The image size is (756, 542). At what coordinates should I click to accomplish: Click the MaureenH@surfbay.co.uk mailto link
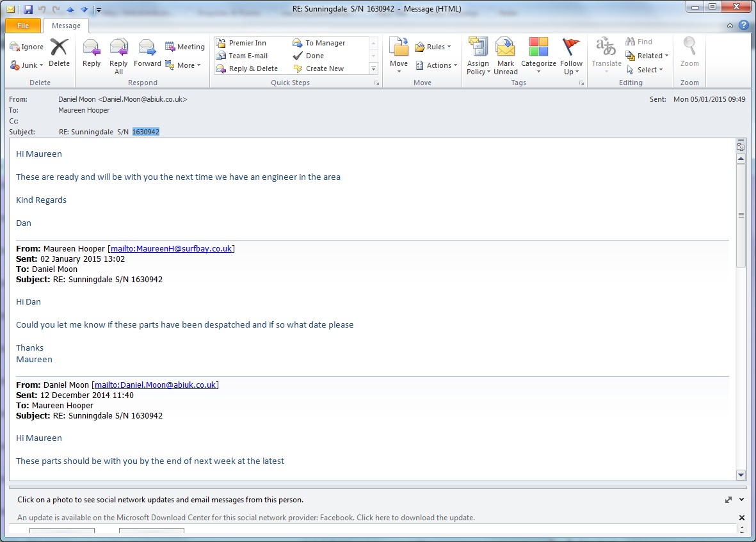[171, 249]
